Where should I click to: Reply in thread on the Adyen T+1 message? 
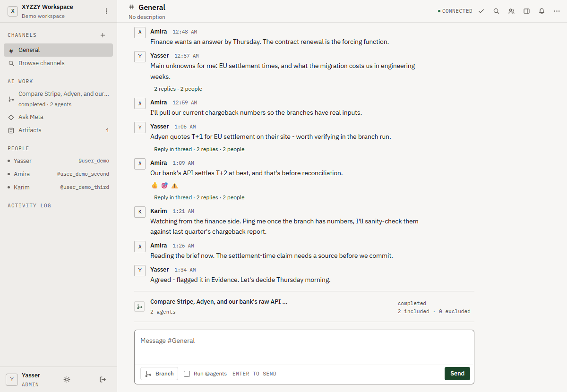click(x=173, y=149)
